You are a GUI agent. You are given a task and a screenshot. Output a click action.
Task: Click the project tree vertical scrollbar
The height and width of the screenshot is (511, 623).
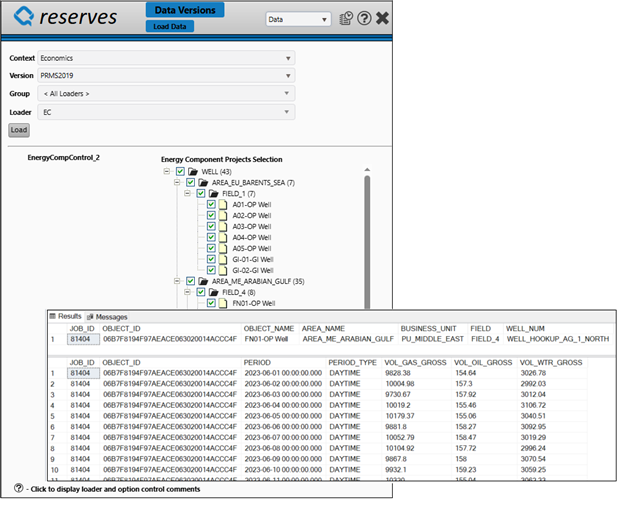point(367,242)
